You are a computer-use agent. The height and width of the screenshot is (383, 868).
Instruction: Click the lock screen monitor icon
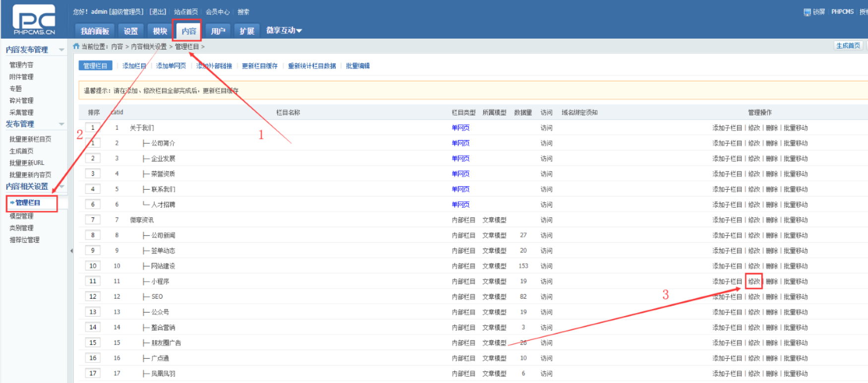coord(807,12)
